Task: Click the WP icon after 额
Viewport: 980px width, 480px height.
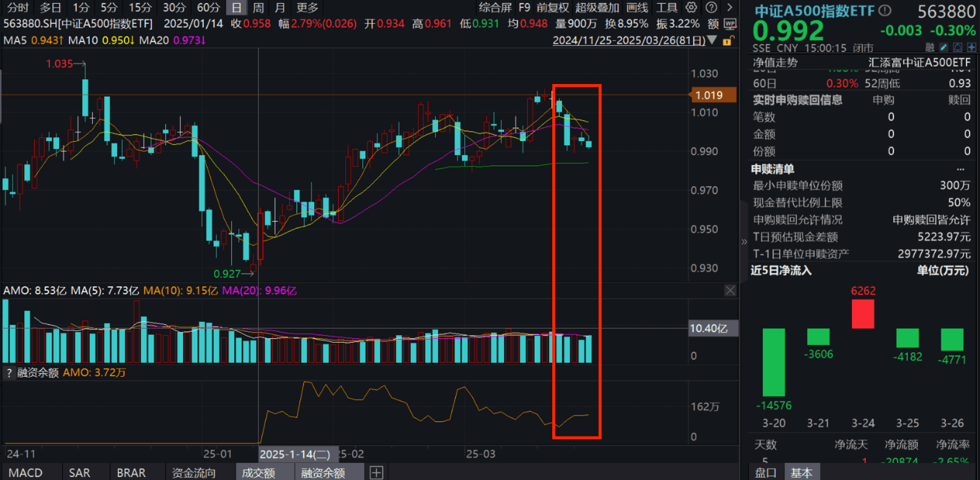Action: [x=731, y=23]
